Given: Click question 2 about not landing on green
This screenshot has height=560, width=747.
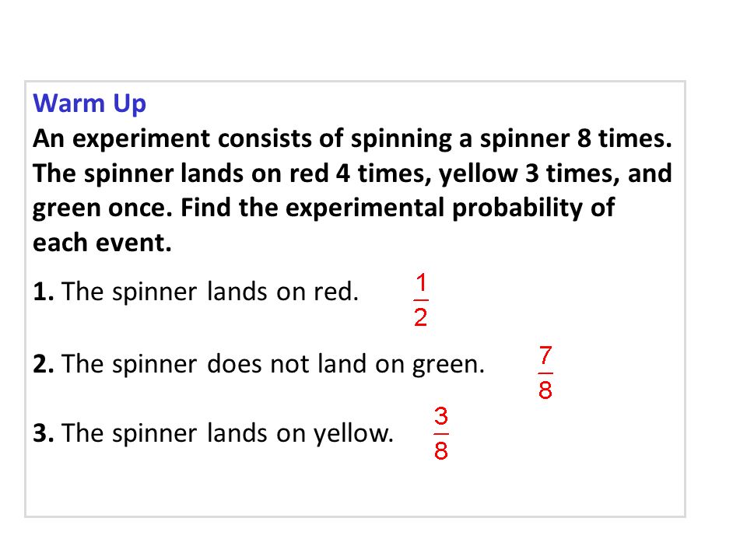Looking at the screenshot, I should tap(258, 364).
